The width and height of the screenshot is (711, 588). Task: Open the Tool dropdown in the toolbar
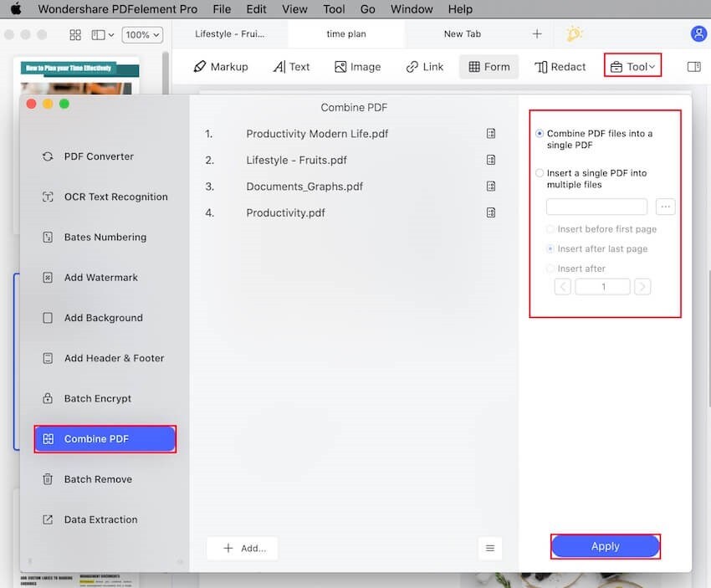632,66
